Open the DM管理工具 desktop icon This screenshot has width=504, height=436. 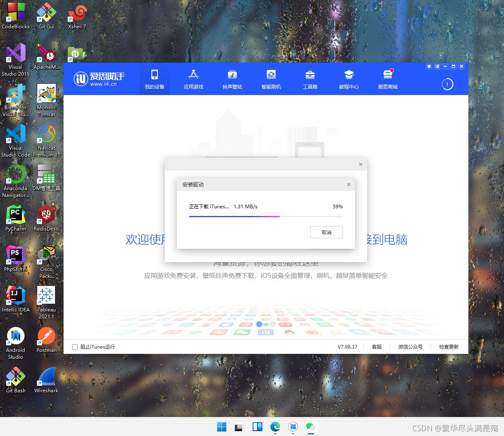[47, 178]
